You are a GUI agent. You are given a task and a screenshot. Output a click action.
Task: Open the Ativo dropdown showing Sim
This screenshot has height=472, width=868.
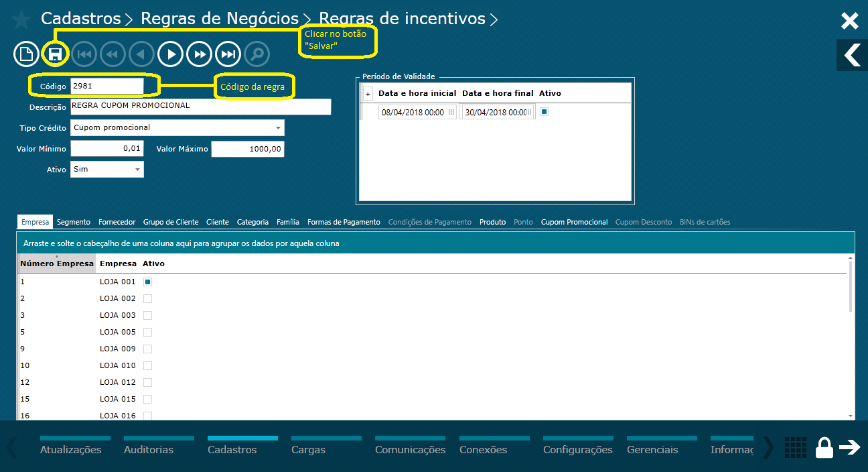pos(139,170)
